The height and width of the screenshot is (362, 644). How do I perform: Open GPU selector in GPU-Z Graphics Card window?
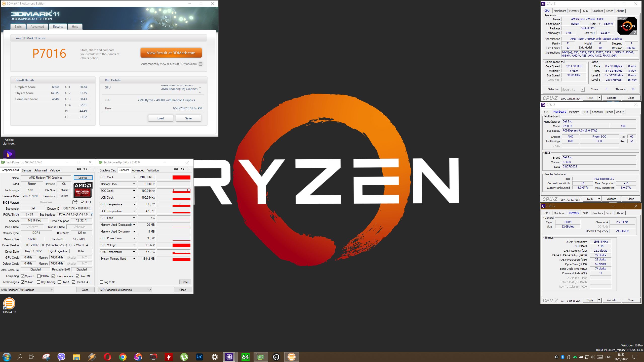[27, 290]
